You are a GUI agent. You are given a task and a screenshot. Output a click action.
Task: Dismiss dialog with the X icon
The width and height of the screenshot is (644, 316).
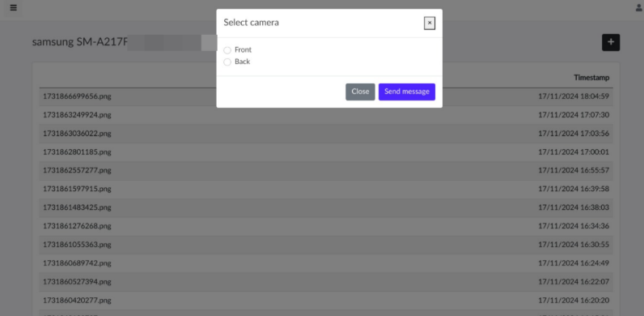pyautogui.click(x=430, y=23)
